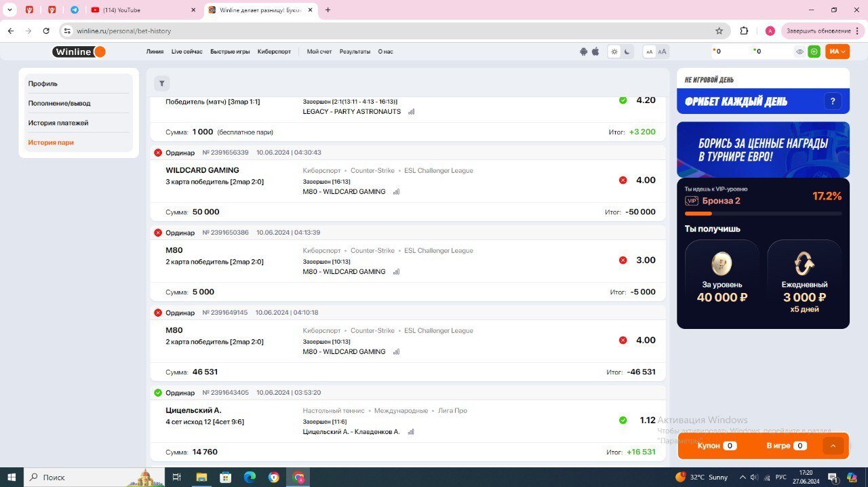Expand the coupon panel with chevron arrow
Viewport: 868px width, 487px height.
tap(833, 446)
